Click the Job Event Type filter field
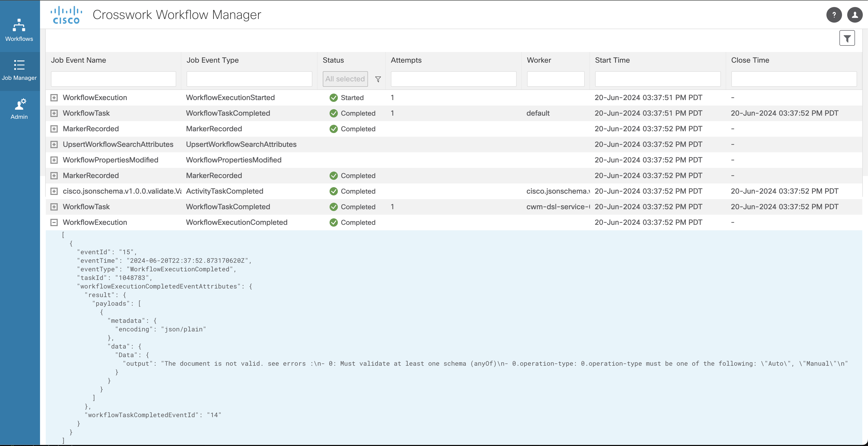Screen dimensions: 868x446 (249, 79)
